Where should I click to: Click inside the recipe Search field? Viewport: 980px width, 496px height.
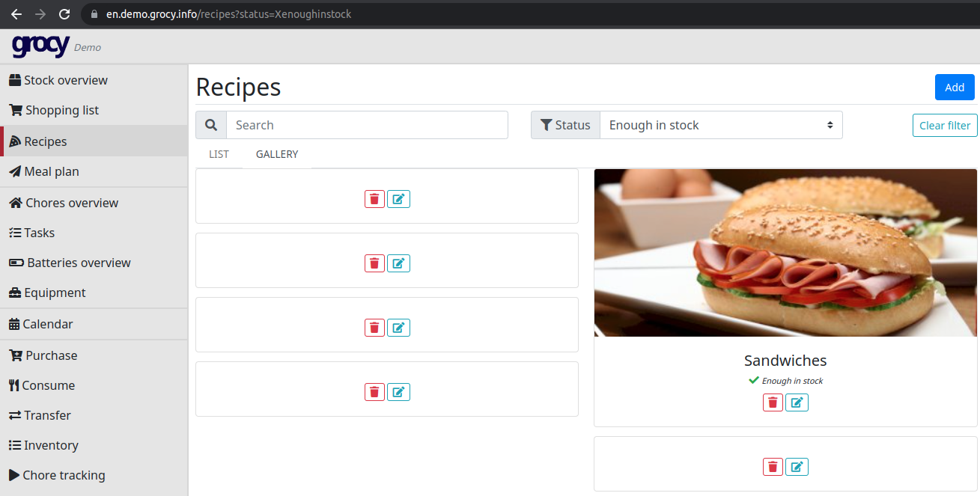[x=367, y=124]
